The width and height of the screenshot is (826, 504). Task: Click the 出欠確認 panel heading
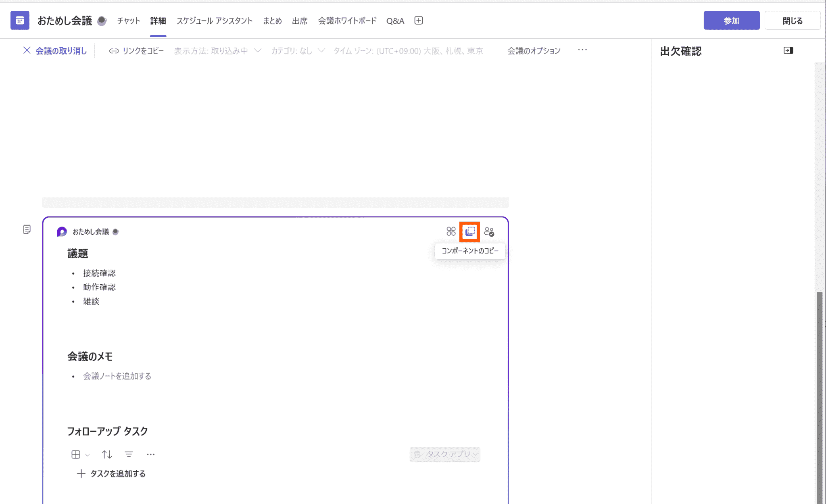point(681,51)
